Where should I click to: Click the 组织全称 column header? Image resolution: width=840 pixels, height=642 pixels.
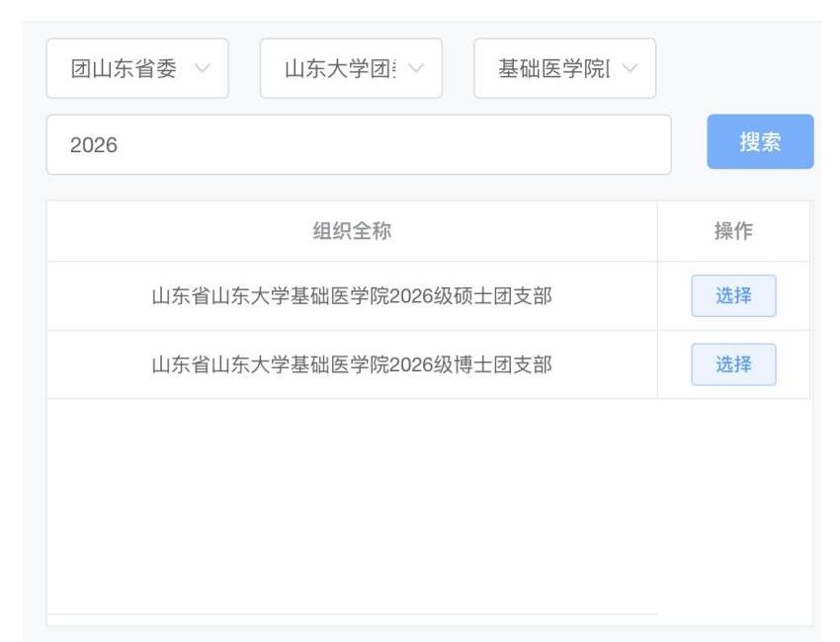click(x=352, y=231)
